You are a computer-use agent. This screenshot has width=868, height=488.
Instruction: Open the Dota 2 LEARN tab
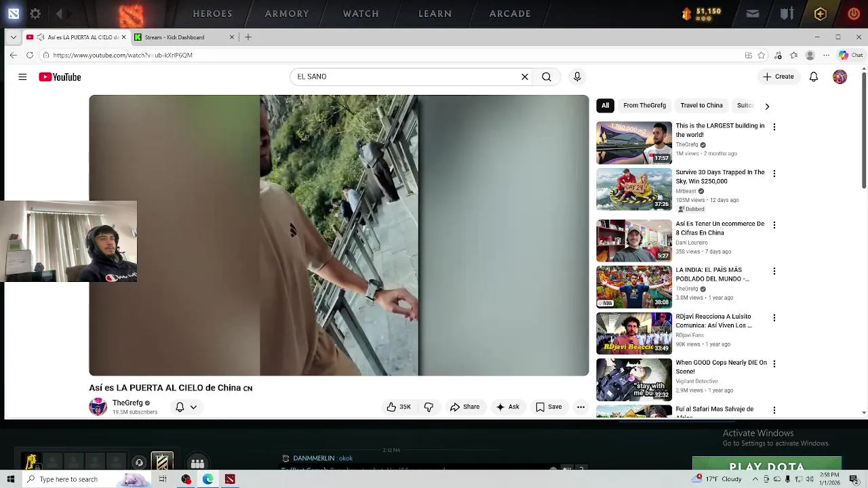435,14
